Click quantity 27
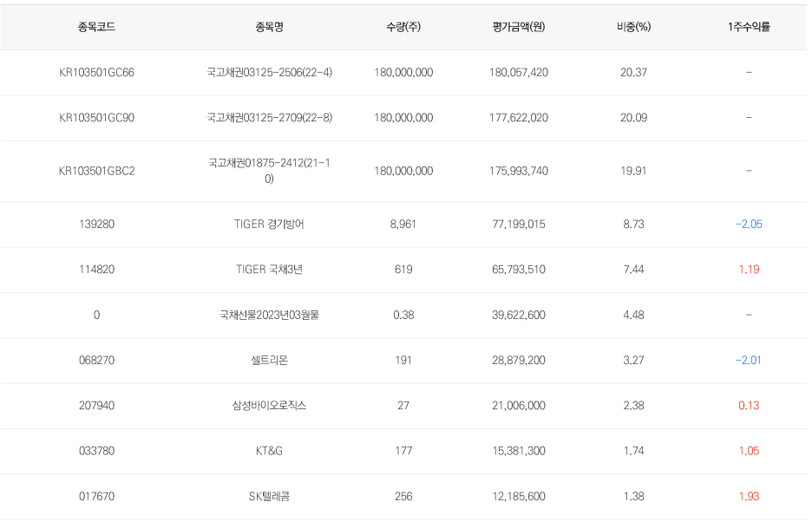Image resolution: width=812 pixels, height=528 pixels. tap(403, 406)
